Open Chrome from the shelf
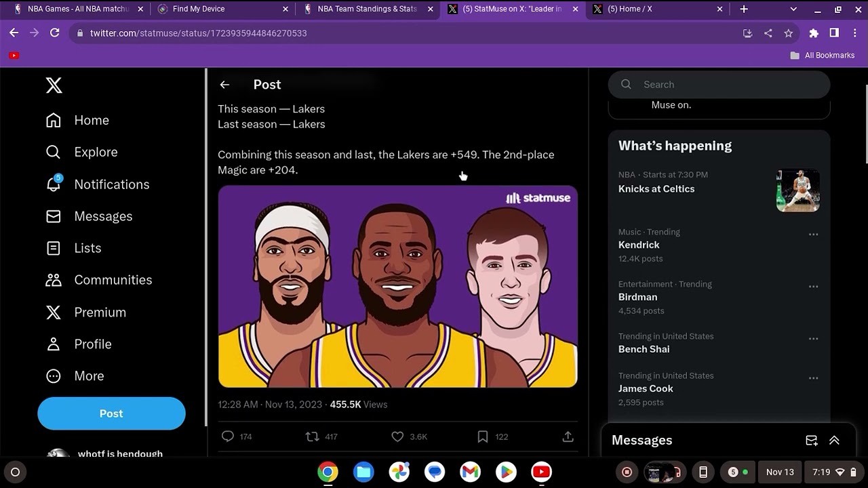 328,472
